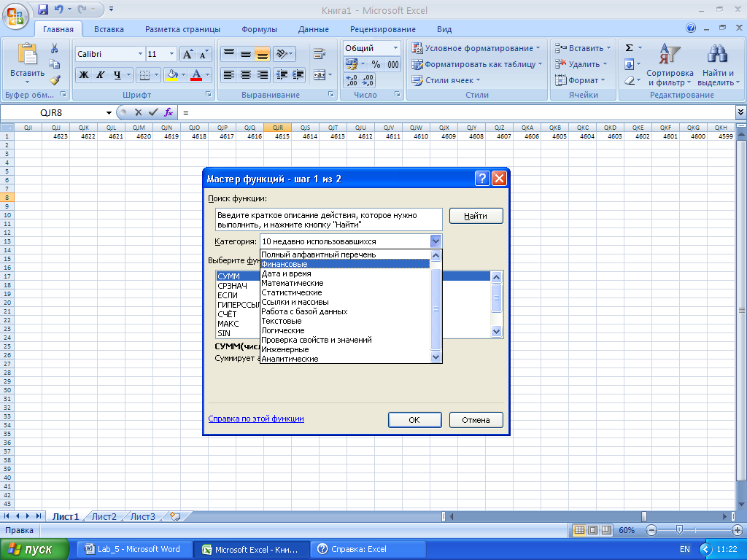Open Формат cells dropdown
Screen dimensions: 747x560
[580, 80]
